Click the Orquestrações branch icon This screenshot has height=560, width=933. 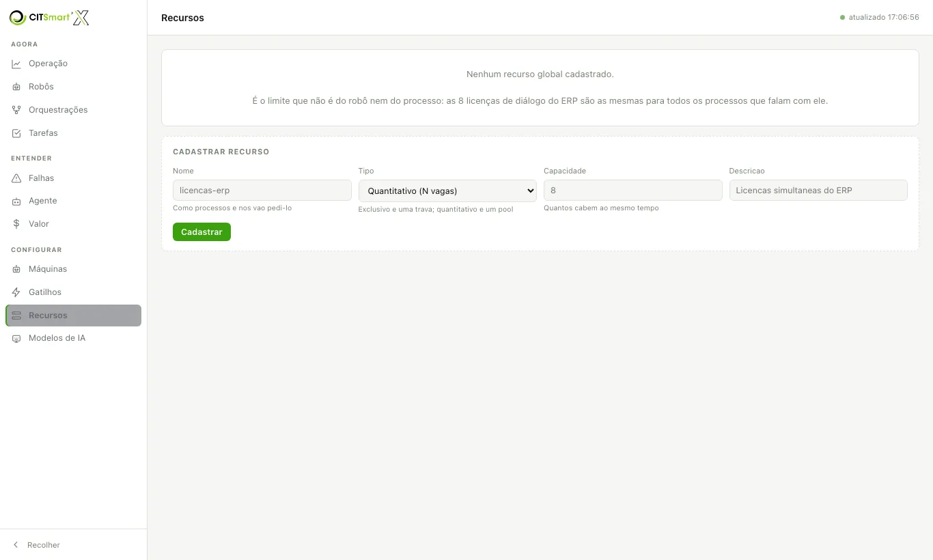point(16,110)
